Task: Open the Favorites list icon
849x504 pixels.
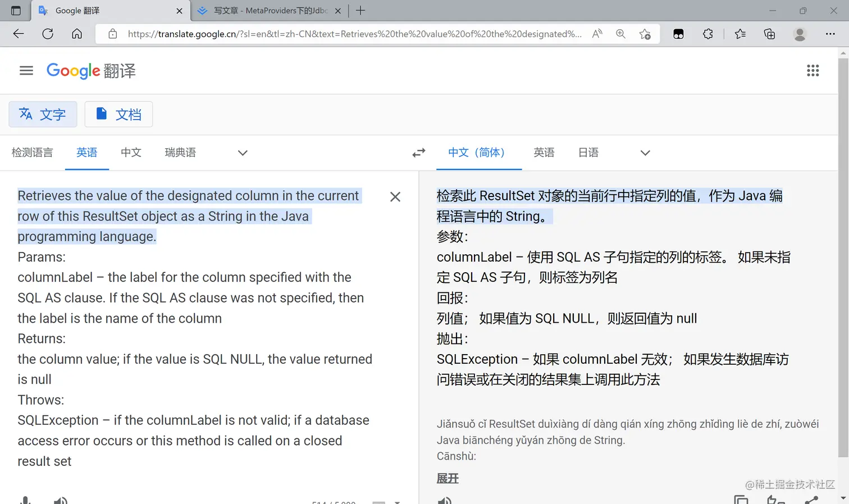Action: coord(740,34)
